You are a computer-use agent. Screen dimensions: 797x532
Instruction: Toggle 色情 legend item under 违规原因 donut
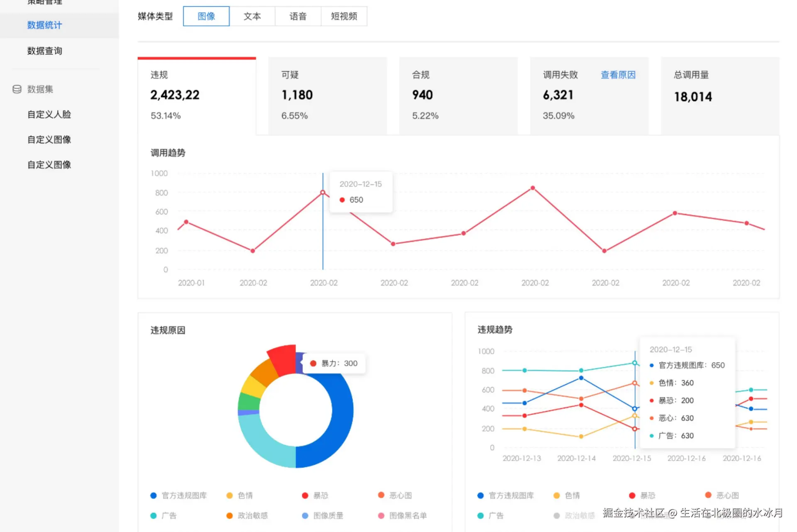pos(230,495)
